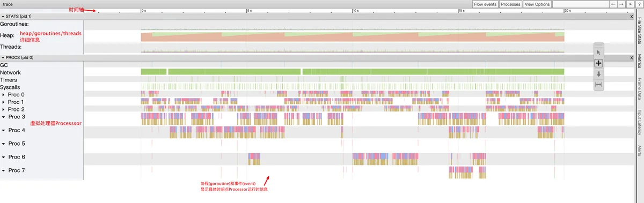Click the 0 s mark on timeline ruler
The height and width of the screenshot is (203, 644).
click(144, 11)
